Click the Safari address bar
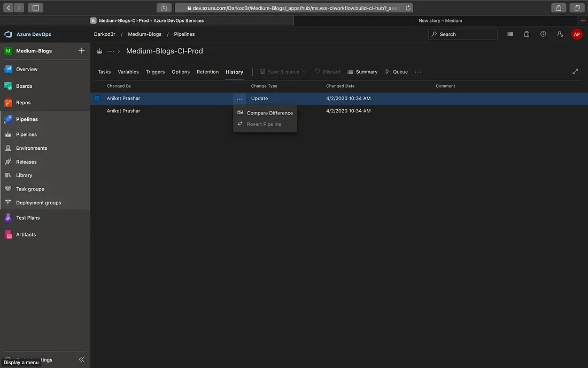 294,8
